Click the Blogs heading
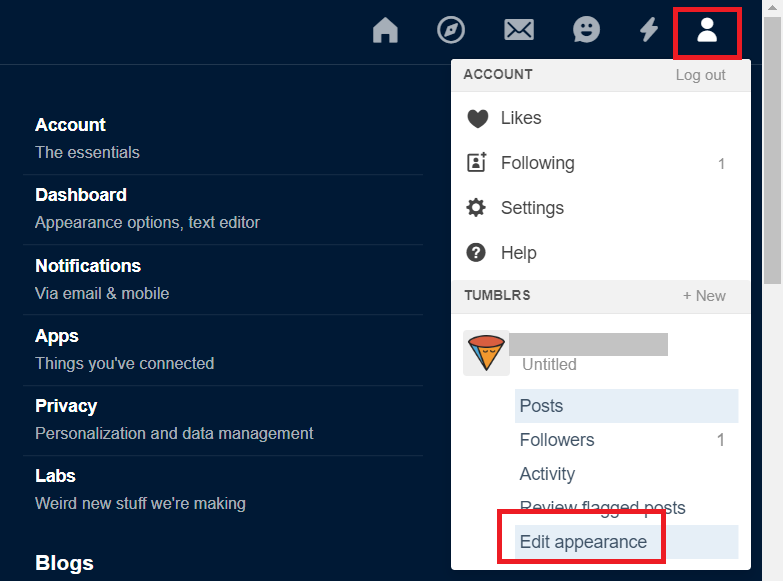 pos(64,563)
